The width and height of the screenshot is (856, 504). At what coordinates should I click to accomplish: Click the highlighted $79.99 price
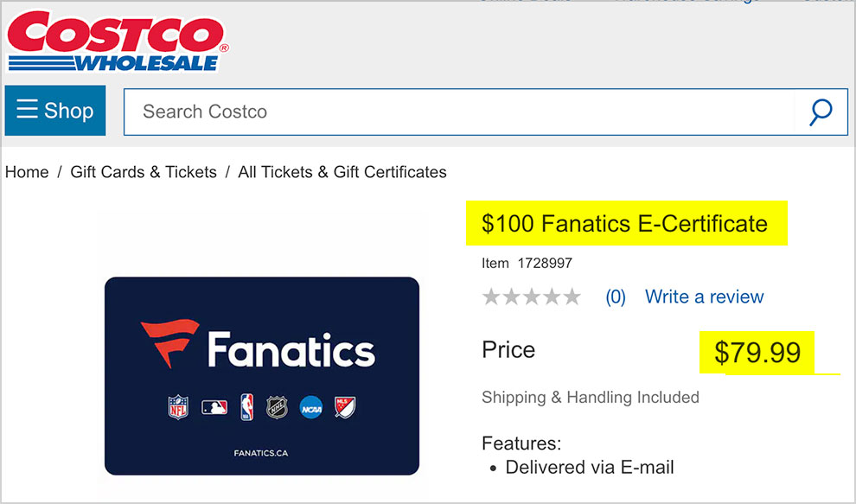[x=757, y=352]
